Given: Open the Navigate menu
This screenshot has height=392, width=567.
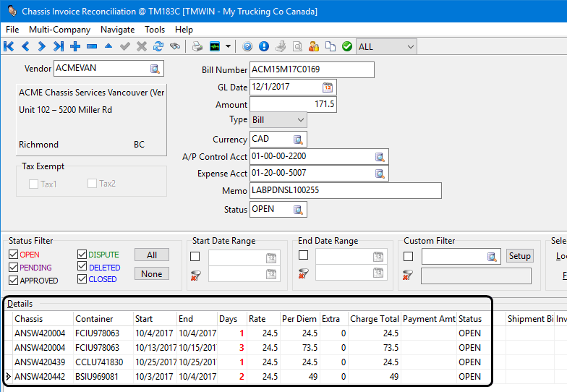Looking at the screenshot, I should pos(117,30).
